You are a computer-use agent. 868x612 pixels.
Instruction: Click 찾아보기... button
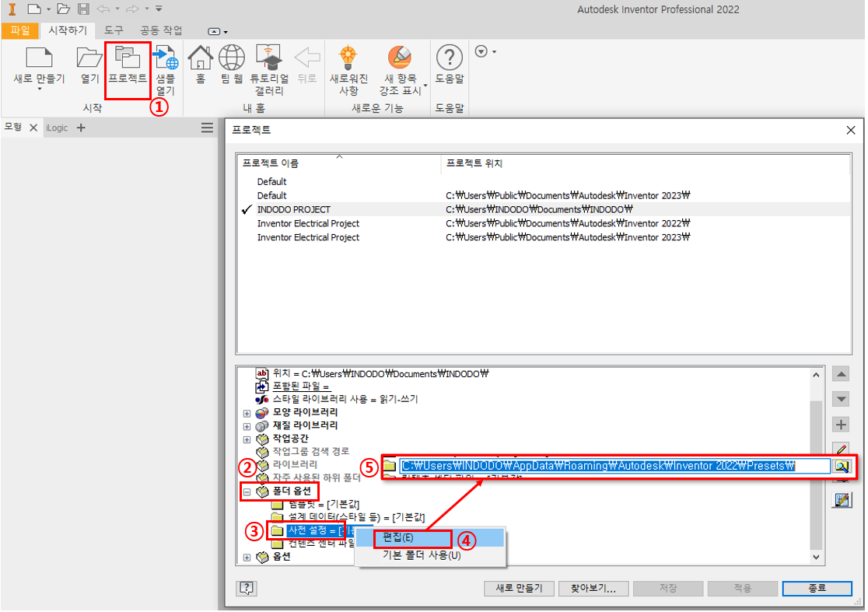pyautogui.click(x=593, y=588)
